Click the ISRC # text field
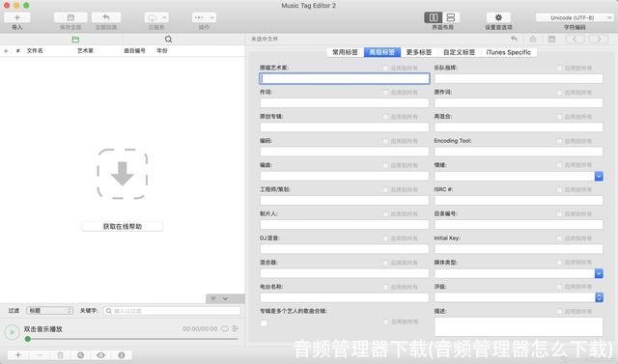The image size is (618, 364). tap(519, 200)
